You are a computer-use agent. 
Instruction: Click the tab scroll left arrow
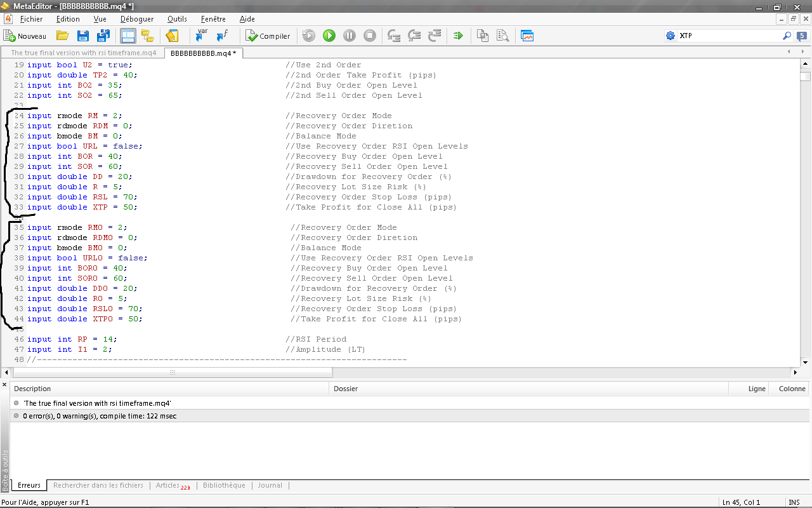789,52
